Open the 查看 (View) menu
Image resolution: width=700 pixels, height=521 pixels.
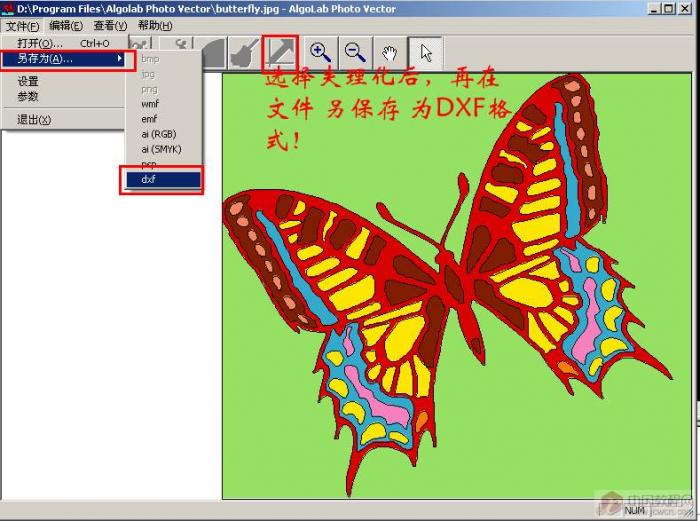coord(110,26)
